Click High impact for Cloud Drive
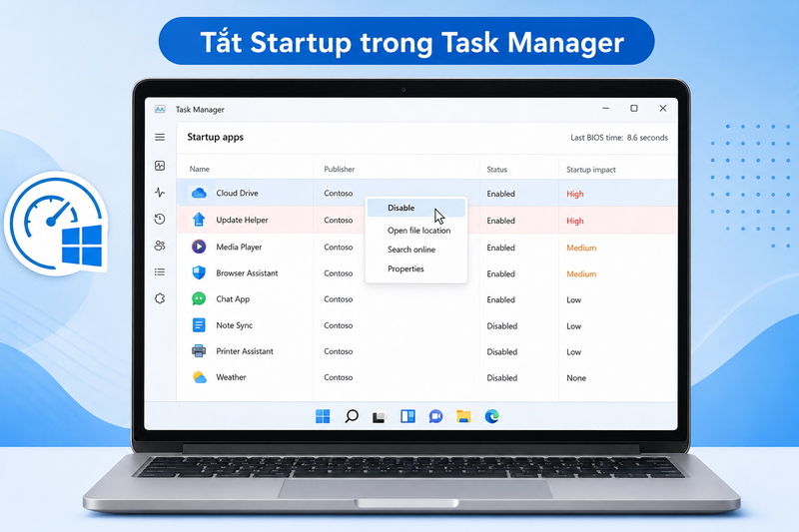 click(x=575, y=194)
